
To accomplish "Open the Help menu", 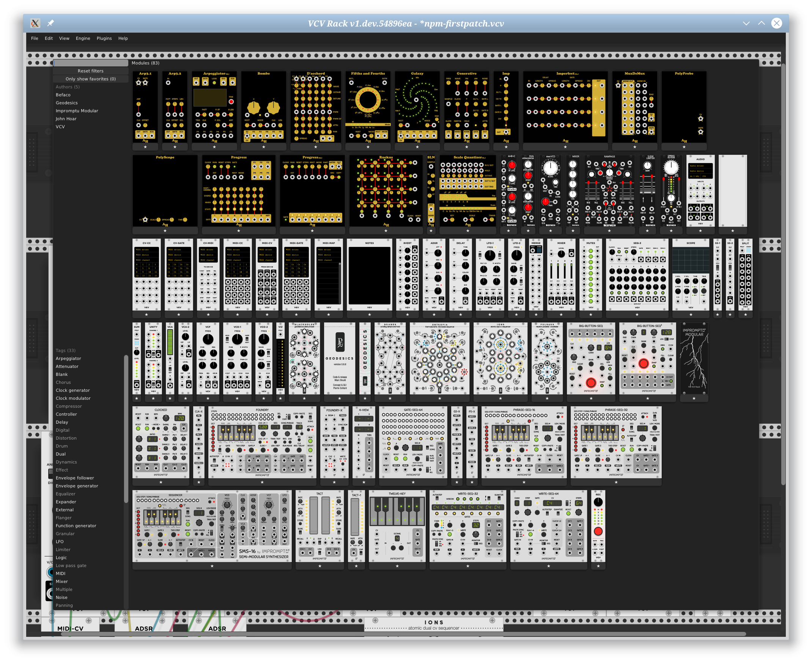I will coord(123,38).
